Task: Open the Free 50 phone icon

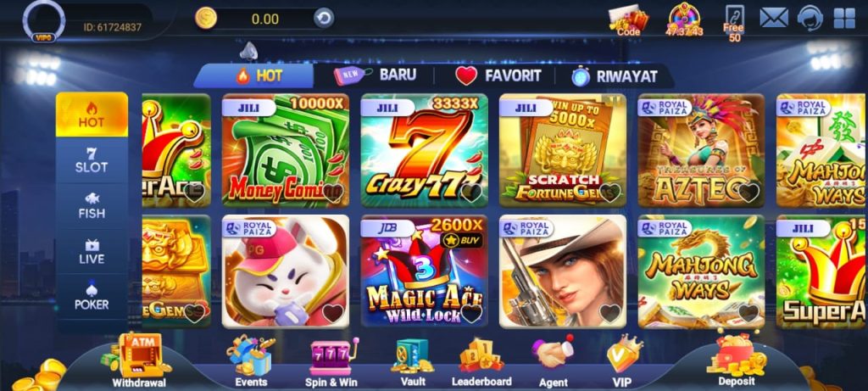Action: tap(735, 23)
